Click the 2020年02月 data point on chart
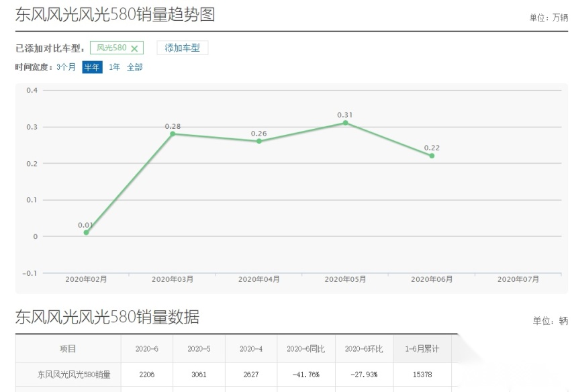Screen dimensions: 572x392 coord(86,233)
